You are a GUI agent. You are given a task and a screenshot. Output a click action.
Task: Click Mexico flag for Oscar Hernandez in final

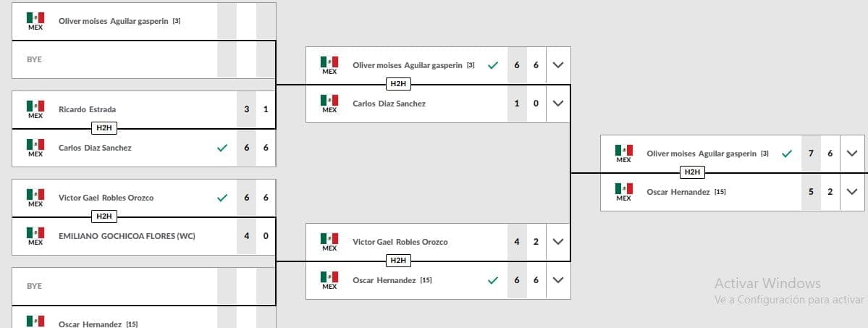tap(624, 188)
